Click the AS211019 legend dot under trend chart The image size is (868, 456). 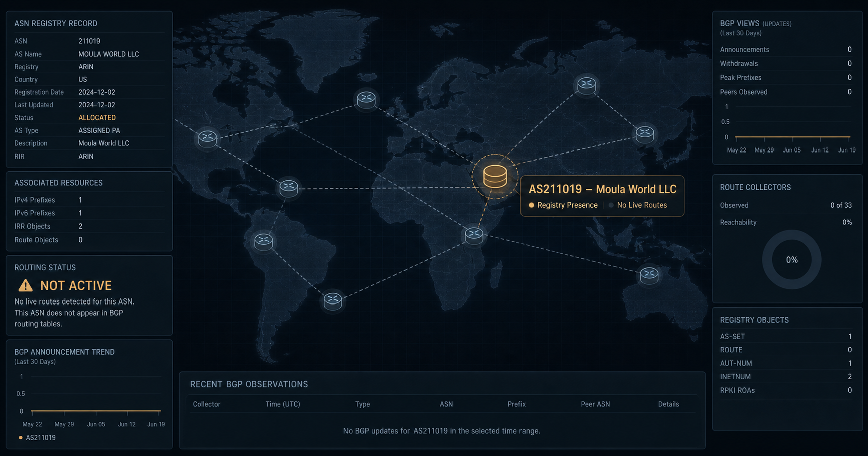(x=20, y=438)
